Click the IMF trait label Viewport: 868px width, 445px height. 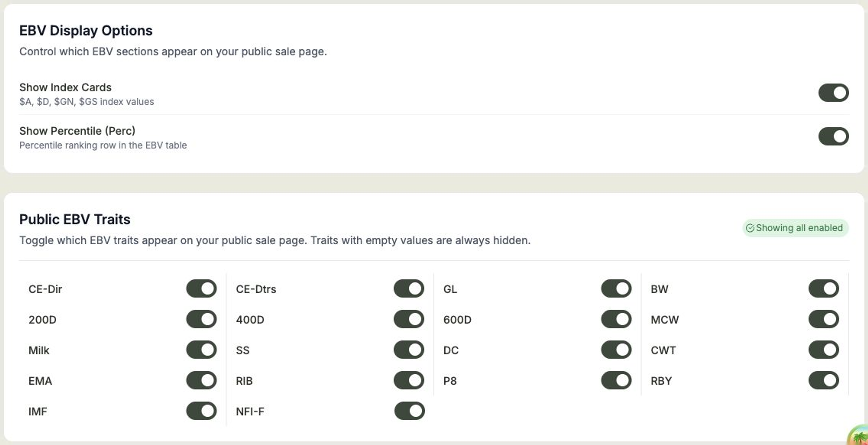click(38, 411)
